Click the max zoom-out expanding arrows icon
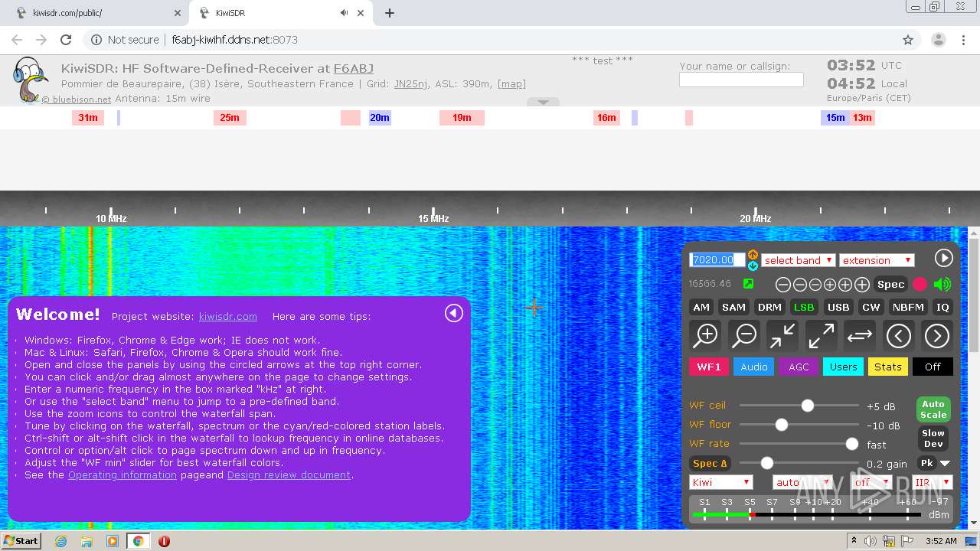 (x=821, y=335)
